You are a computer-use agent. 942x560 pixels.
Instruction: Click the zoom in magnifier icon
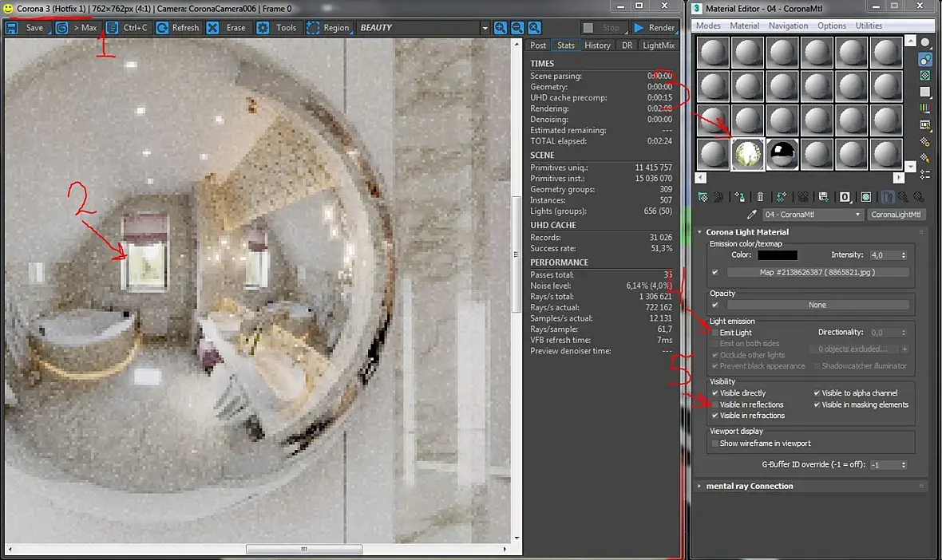coord(501,28)
